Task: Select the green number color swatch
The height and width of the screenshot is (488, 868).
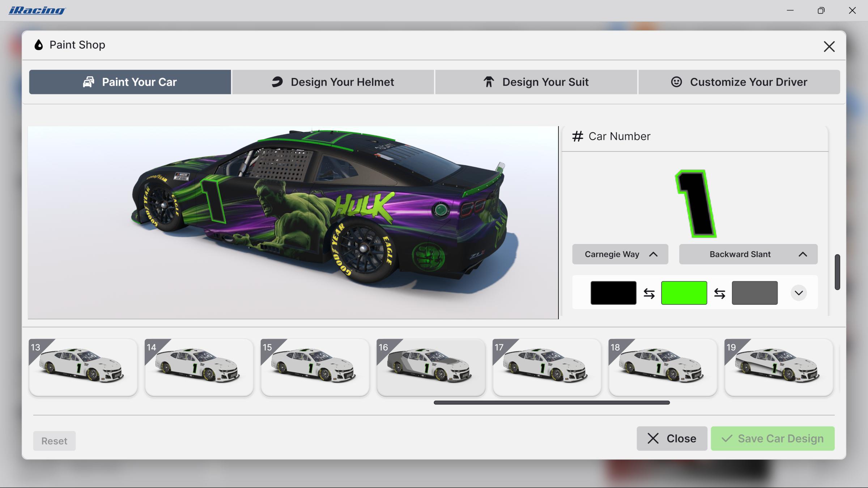Action: pyautogui.click(x=684, y=293)
